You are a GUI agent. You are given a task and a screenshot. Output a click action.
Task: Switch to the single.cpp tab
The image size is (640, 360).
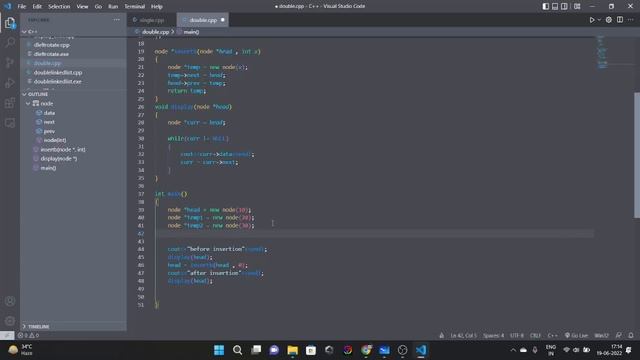151,20
